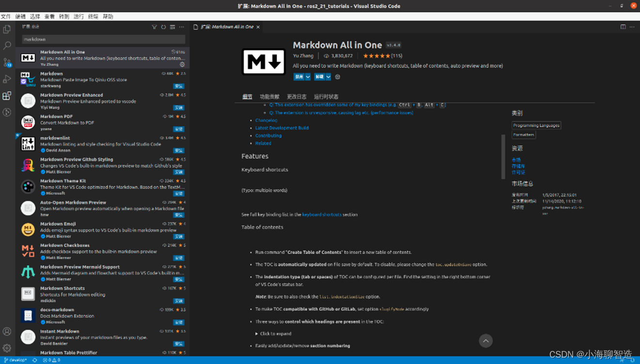Viewport: 640px width, 364px height.
Task: Install the Markdown PDF extension
Action: pyautogui.click(x=179, y=129)
